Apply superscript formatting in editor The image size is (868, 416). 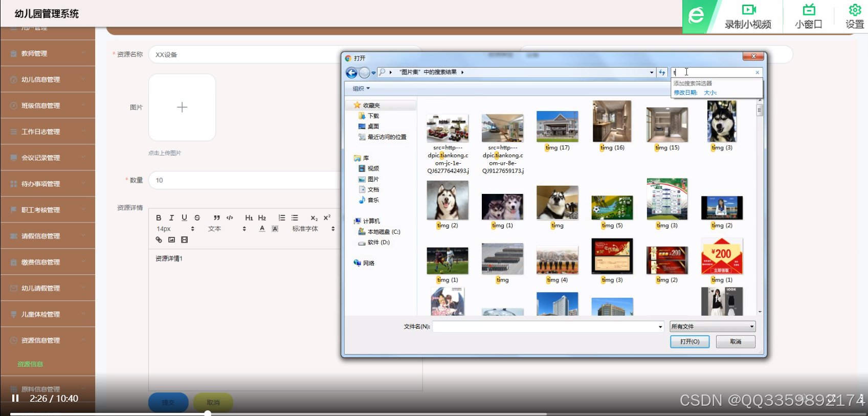point(327,217)
